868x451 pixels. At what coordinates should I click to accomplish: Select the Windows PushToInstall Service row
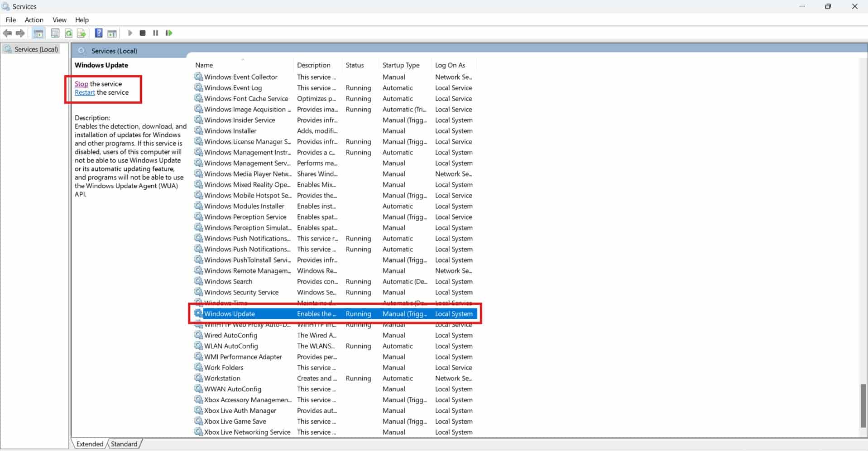335,260
